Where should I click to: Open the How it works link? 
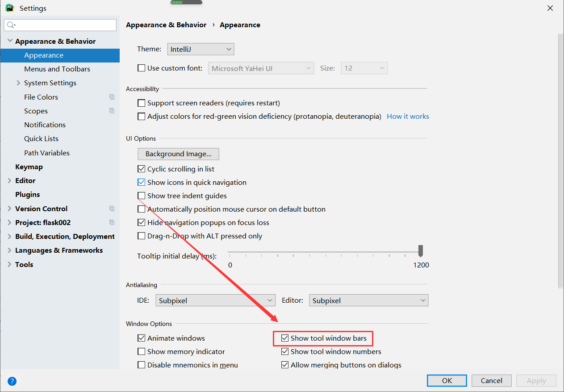[x=407, y=116]
